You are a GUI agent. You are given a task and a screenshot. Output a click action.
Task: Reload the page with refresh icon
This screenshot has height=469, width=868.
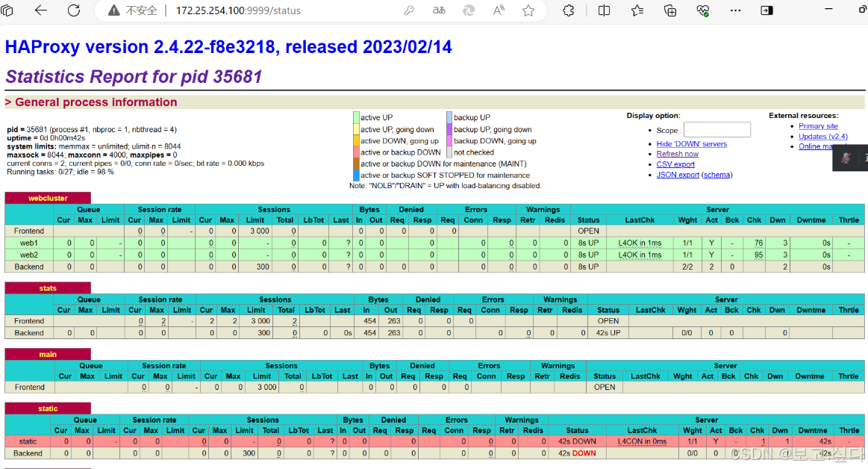click(74, 10)
